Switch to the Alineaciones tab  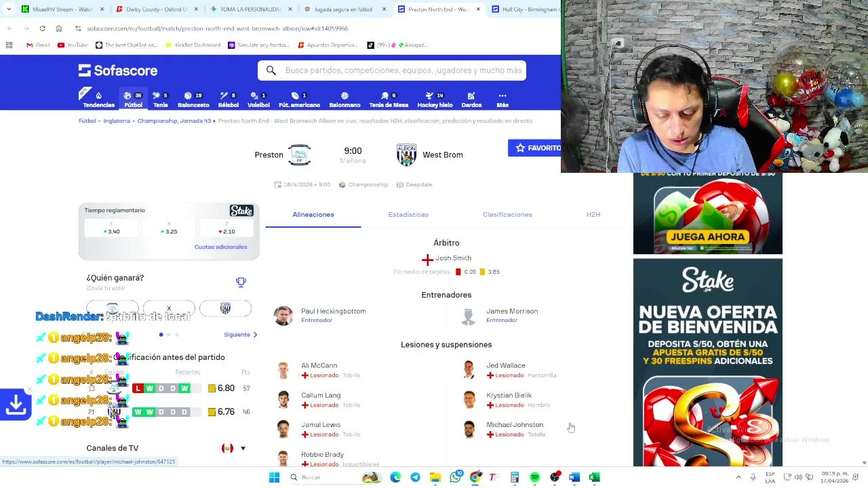[313, 214]
